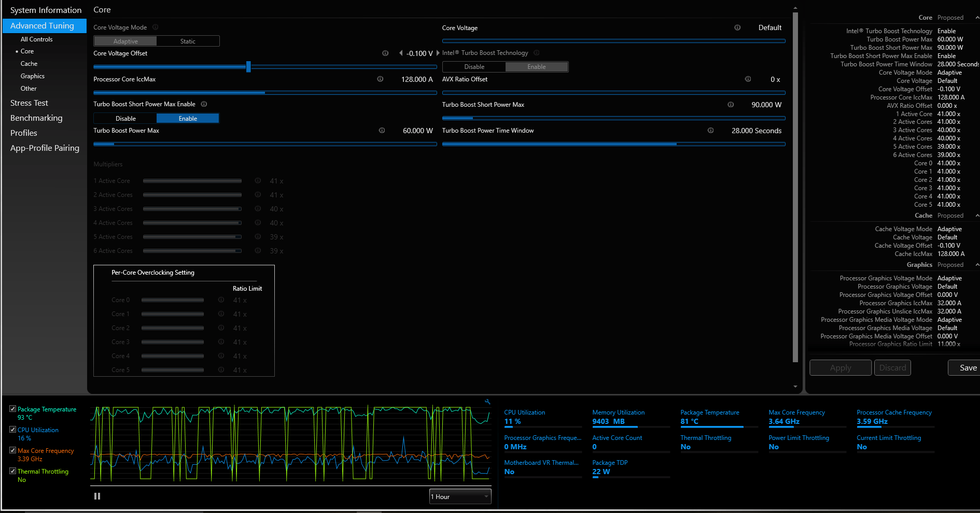Click the Core Voltage Offset slider handle
The width and height of the screenshot is (980, 513).
click(x=248, y=67)
